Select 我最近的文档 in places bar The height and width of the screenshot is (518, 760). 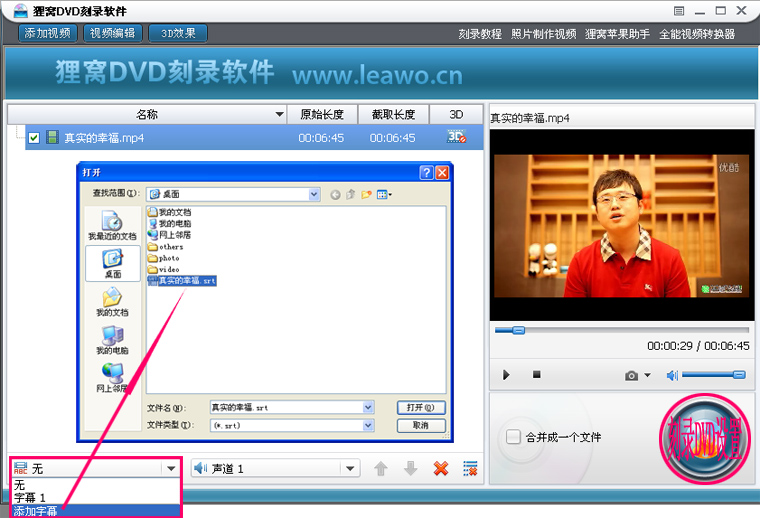click(x=112, y=226)
